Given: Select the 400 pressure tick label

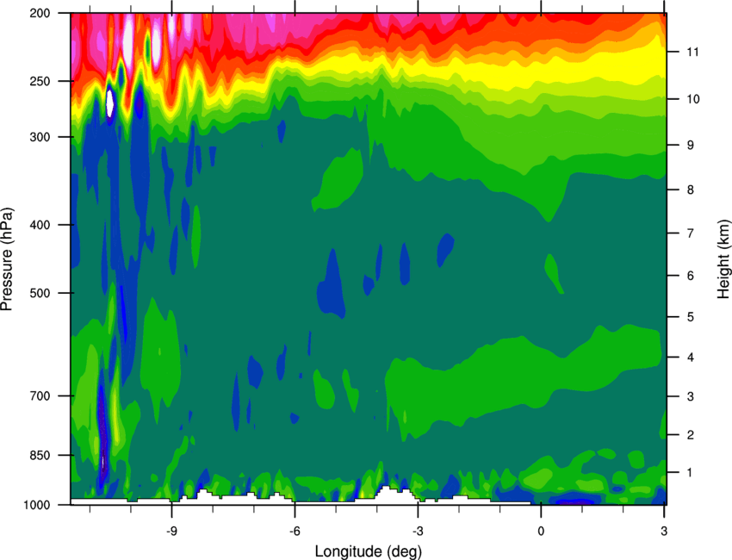Looking at the screenshot, I should (x=40, y=225).
